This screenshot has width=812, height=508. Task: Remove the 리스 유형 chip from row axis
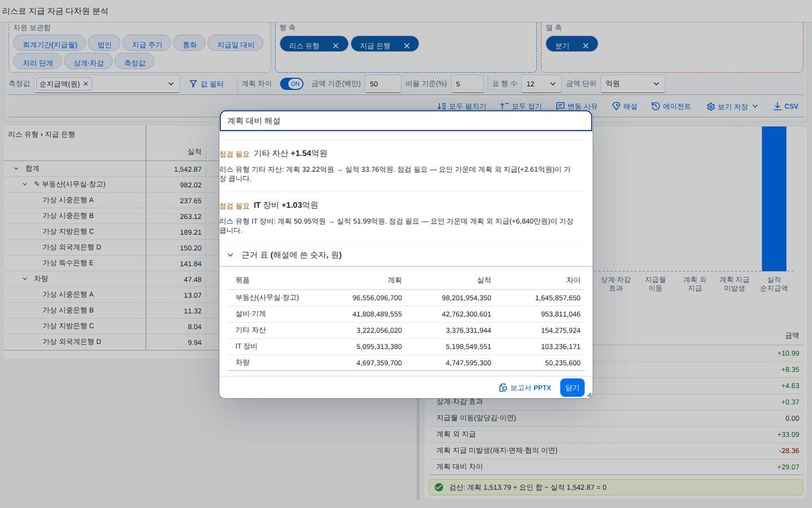pos(336,46)
